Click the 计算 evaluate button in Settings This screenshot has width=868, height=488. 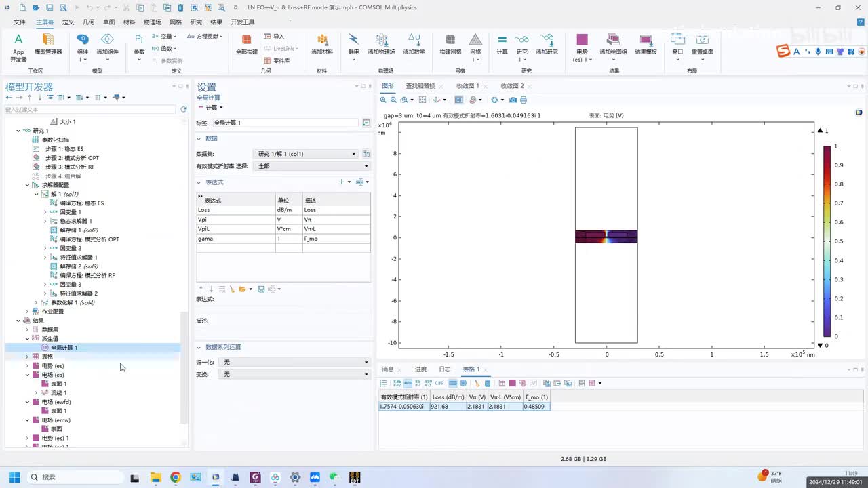pyautogui.click(x=208, y=108)
